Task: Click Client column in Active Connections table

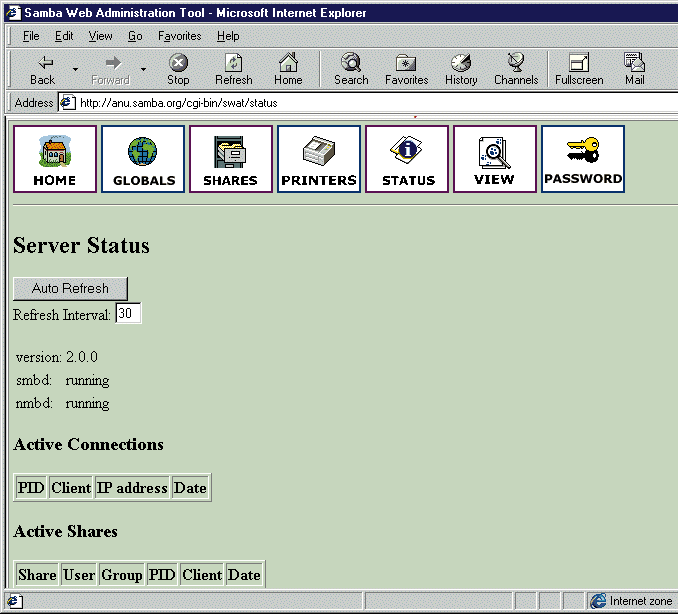Action: (71, 488)
